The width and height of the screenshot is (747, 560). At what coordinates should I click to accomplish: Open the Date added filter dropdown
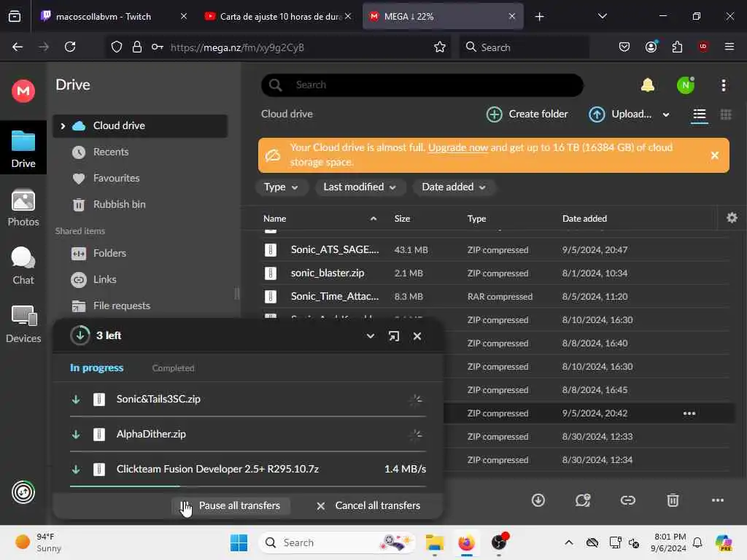tap(454, 187)
